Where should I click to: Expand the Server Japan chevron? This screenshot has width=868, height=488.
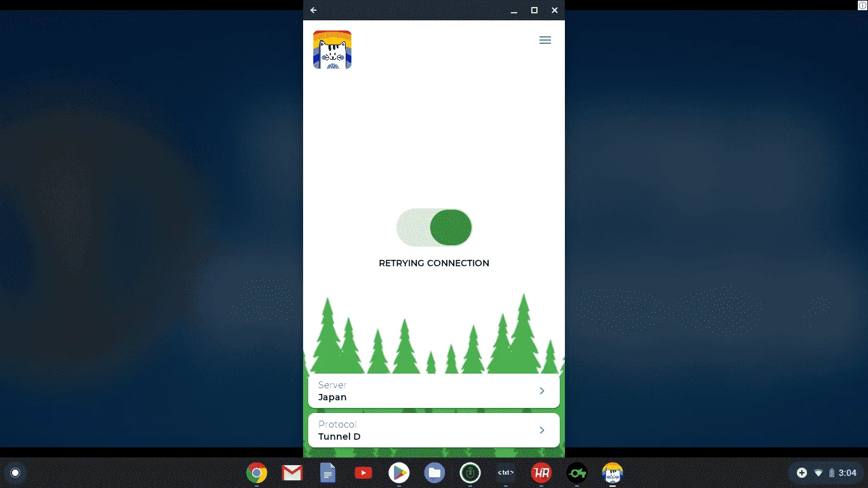pyautogui.click(x=542, y=391)
